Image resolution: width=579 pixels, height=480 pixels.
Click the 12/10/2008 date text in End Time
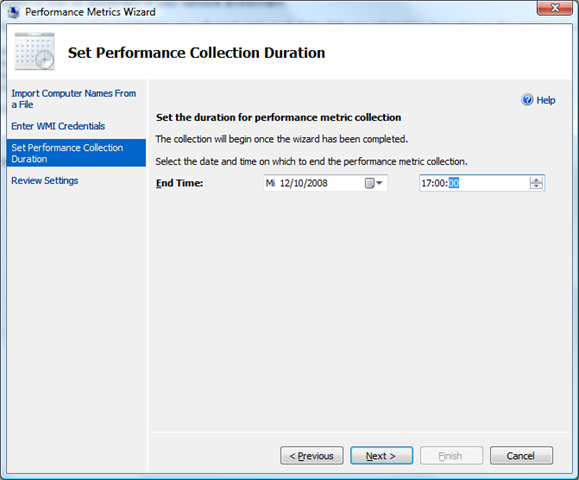[x=304, y=183]
